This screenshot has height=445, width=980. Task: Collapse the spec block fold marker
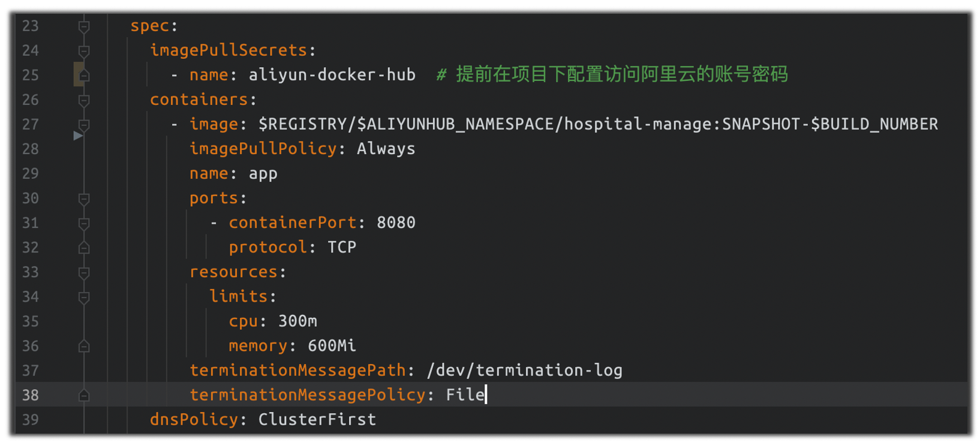[84, 26]
